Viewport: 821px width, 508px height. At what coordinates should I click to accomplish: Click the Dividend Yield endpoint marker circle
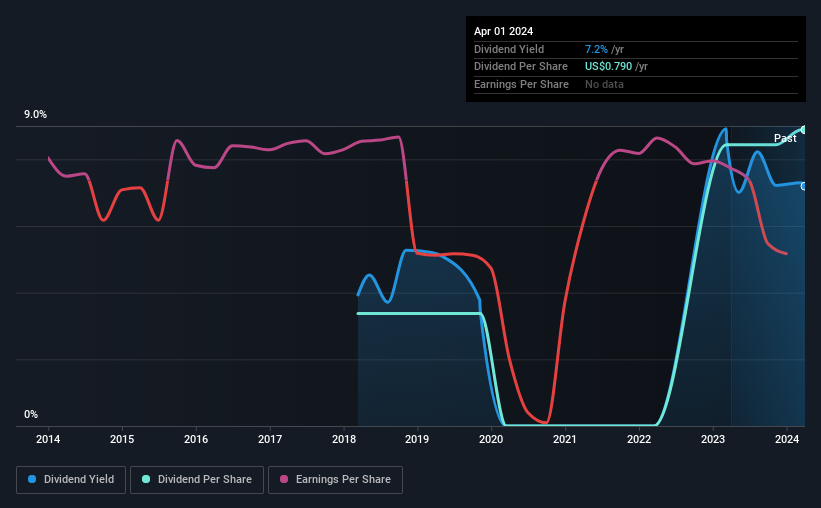(804, 186)
